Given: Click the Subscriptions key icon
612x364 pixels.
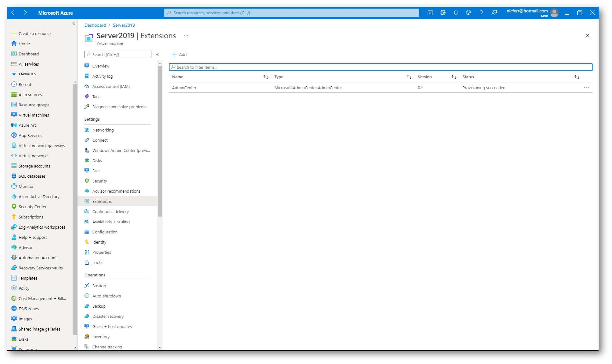Looking at the screenshot, I should click(x=14, y=217).
